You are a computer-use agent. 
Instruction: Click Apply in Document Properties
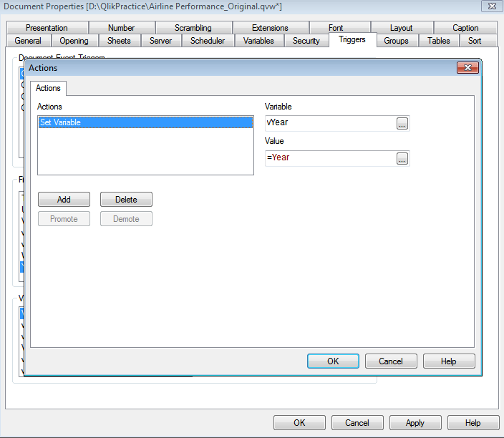tap(415, 423)
